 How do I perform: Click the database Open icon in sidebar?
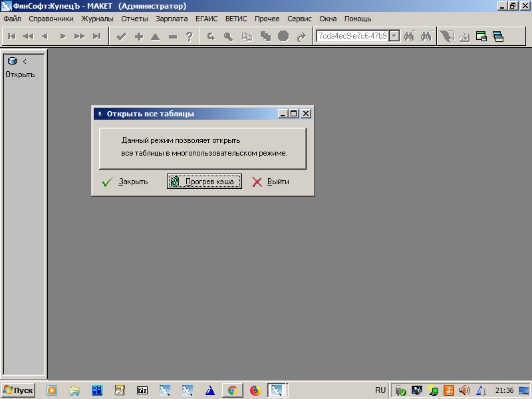pyautogui.click(x=12, y=61)
